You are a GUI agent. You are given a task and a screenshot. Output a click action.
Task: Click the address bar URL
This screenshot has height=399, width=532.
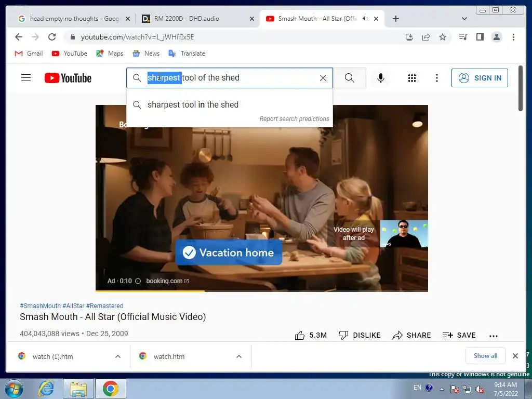coord(137,37)
